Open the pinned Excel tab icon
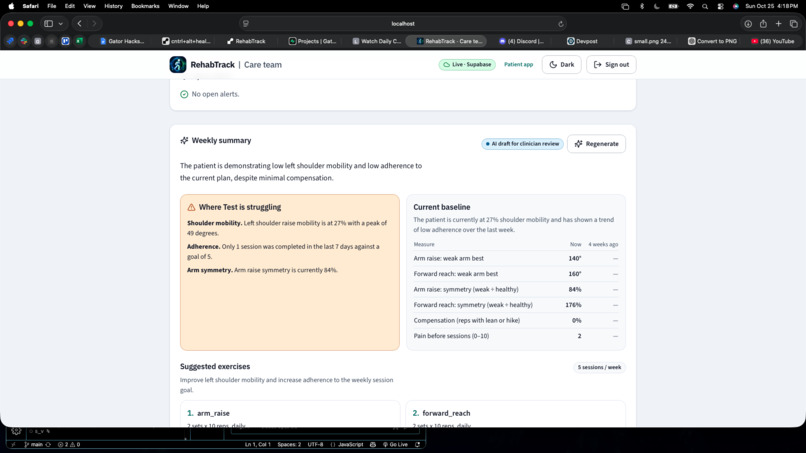This screenshot has width=806, height=453. tap(79, 41)
